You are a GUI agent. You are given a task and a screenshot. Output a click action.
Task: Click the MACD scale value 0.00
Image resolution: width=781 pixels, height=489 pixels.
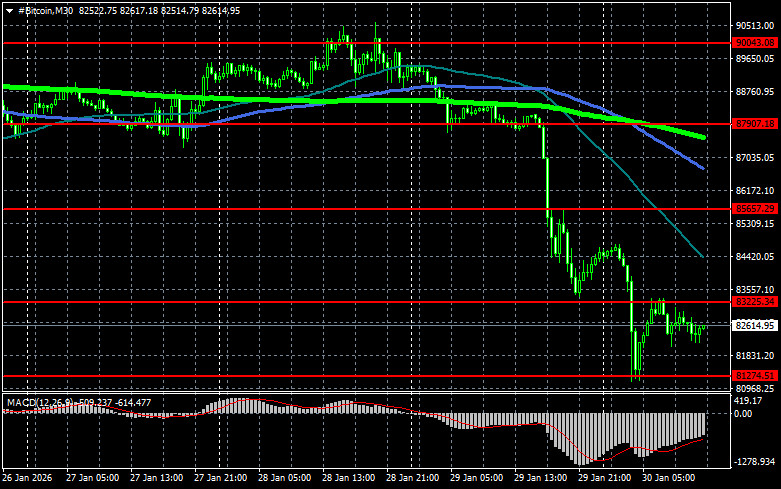[744, 414]
